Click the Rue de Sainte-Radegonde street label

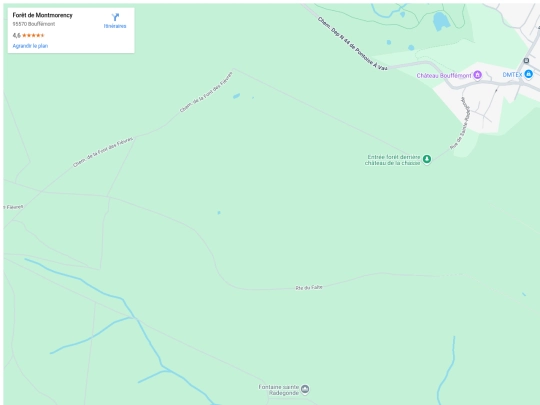pos(460,123)
